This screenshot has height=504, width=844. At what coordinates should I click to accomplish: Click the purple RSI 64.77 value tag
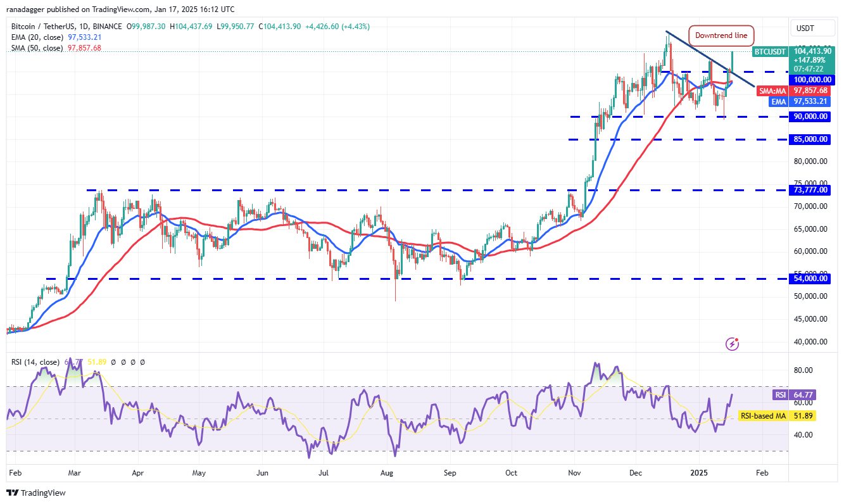pos(793,395)
